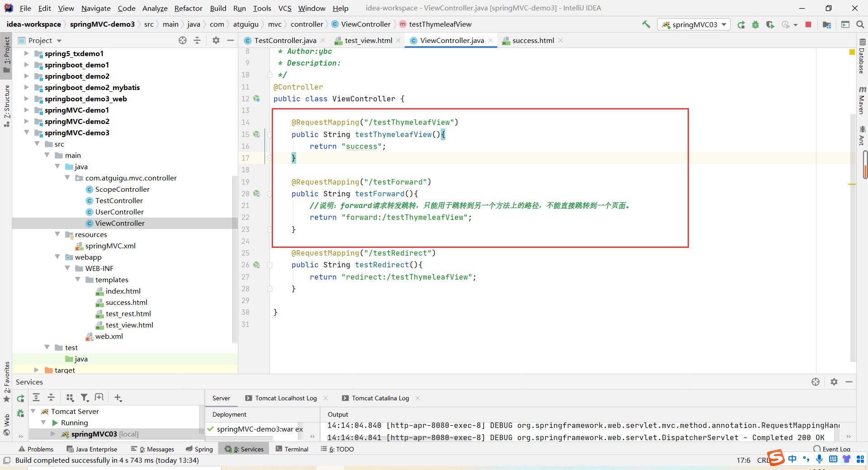
Task: Click the debug service bug icon in Services
Action: click(20, 413)
